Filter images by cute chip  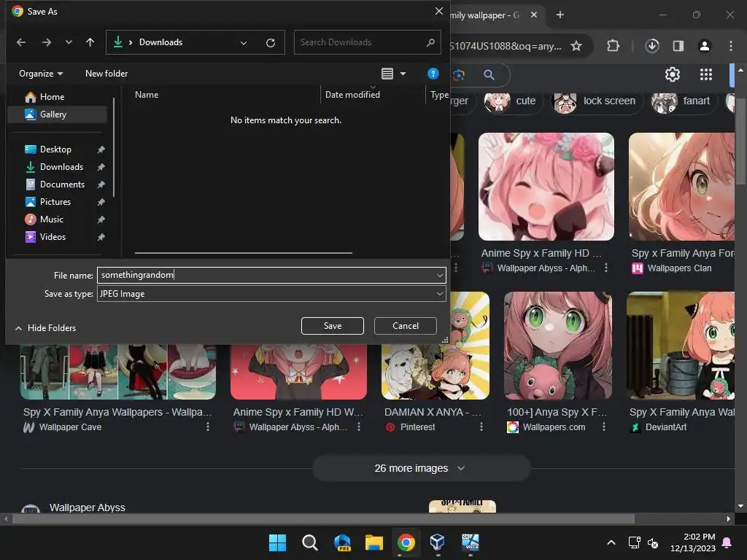513,101
